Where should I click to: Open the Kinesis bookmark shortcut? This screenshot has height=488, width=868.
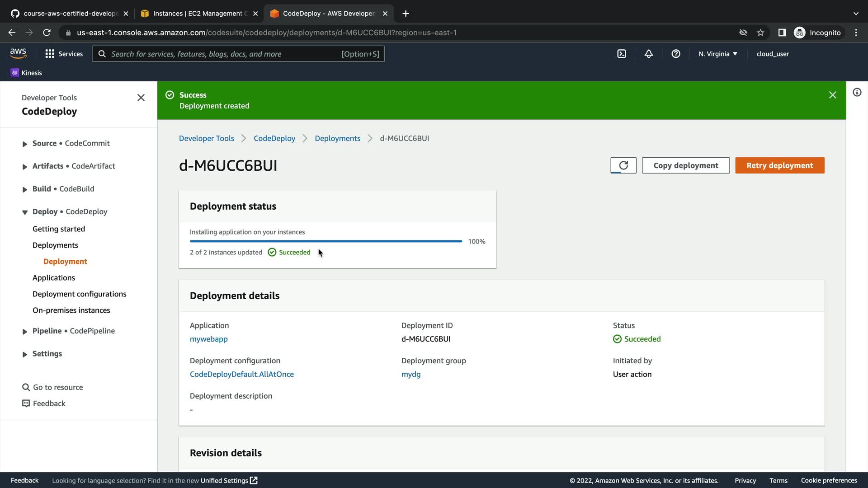click(x=26, y=73)
